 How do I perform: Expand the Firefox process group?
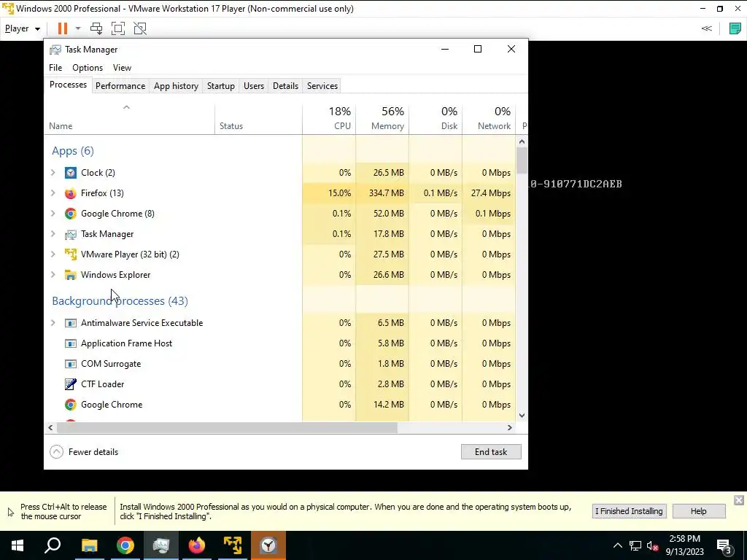(x=53, y=193)
